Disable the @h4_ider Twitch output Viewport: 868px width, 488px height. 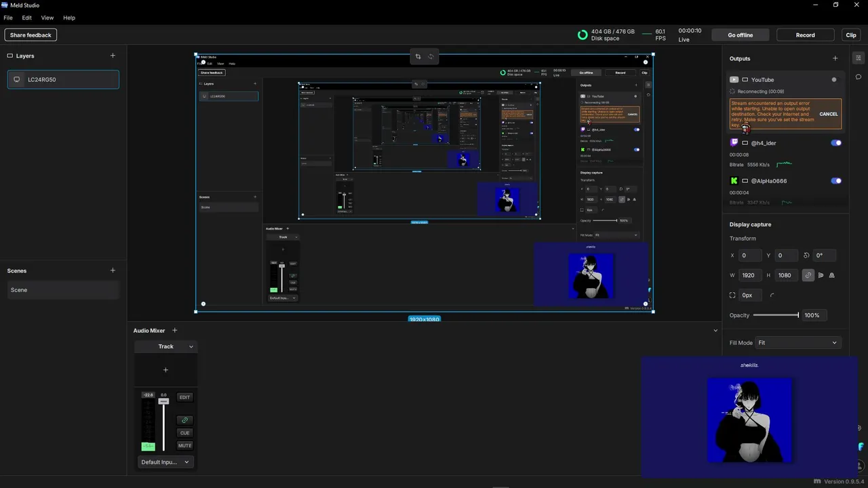(836, 143)
